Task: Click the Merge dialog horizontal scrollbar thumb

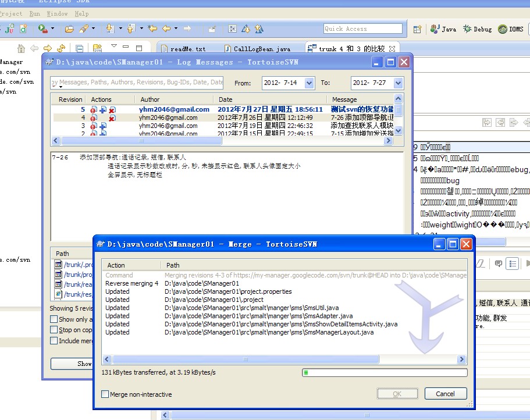Action: 246,359
